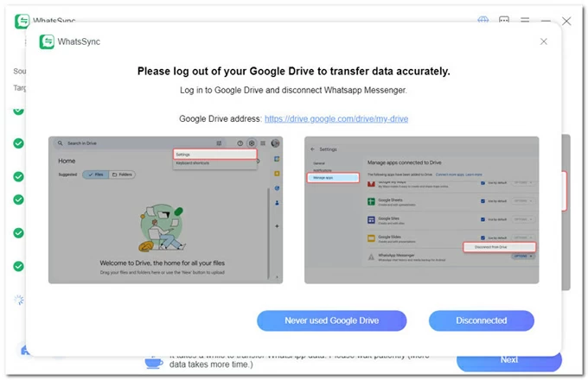This screenshot has height=380, width=588.
Task: Expand the Google Sites Options dropdown
Action: (522, 219)
